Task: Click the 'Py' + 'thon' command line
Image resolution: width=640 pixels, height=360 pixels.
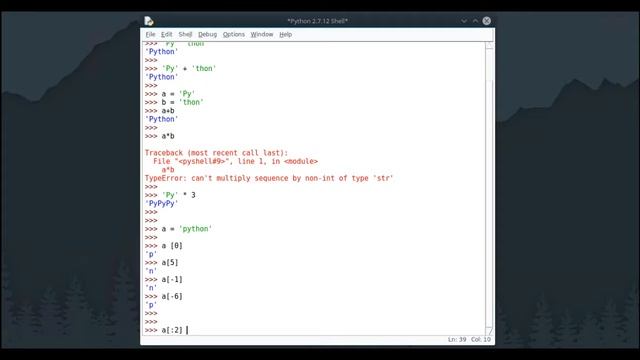Action: click(x=180, y=69)
